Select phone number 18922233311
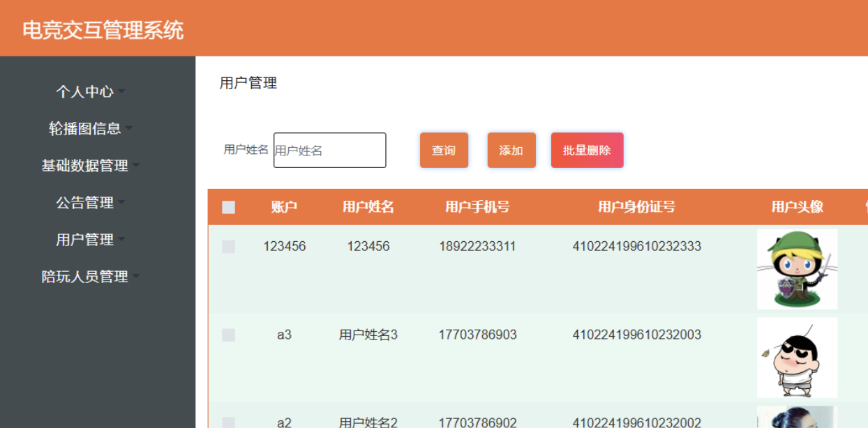868x428 pixels. tap(477, 246)
